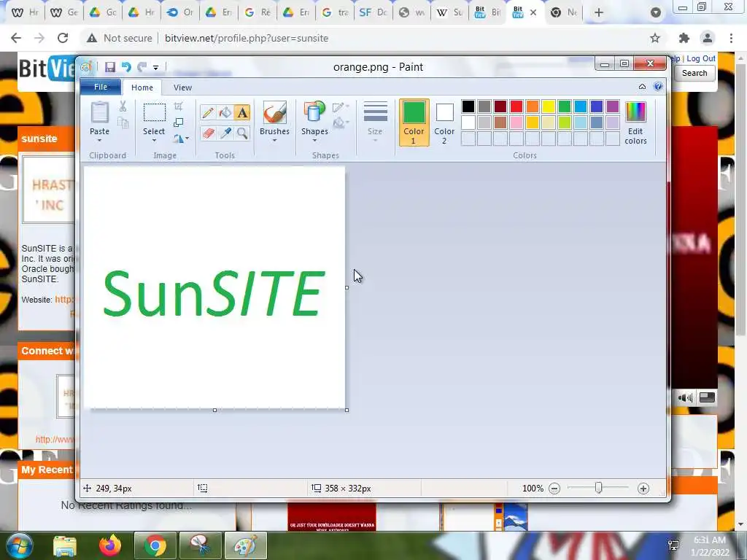The image size is (747, 560).
Task: Expand the Paste dropdown arrow
Action: point(99,140)
